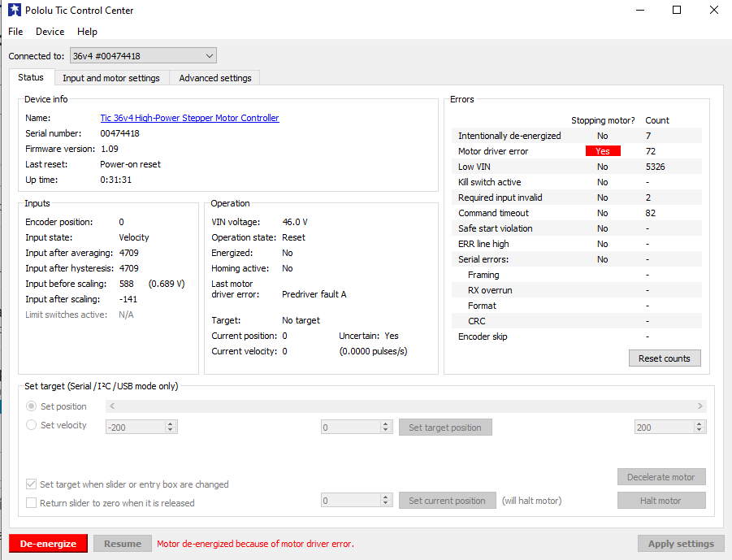Click the current position input field
Image resolution: width=732 pixels, height=560 pixels.
(x=351, y=501)
